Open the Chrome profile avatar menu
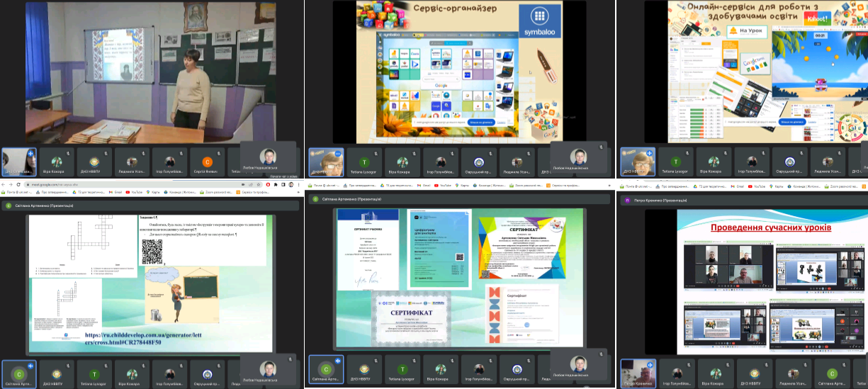The width and height of the screenshot is (868, 389). click(x=291, y=184)
